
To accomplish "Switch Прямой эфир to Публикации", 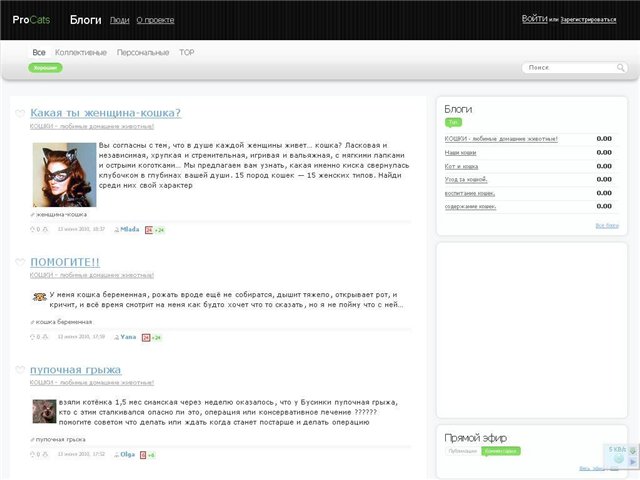I will coord(462,451).
